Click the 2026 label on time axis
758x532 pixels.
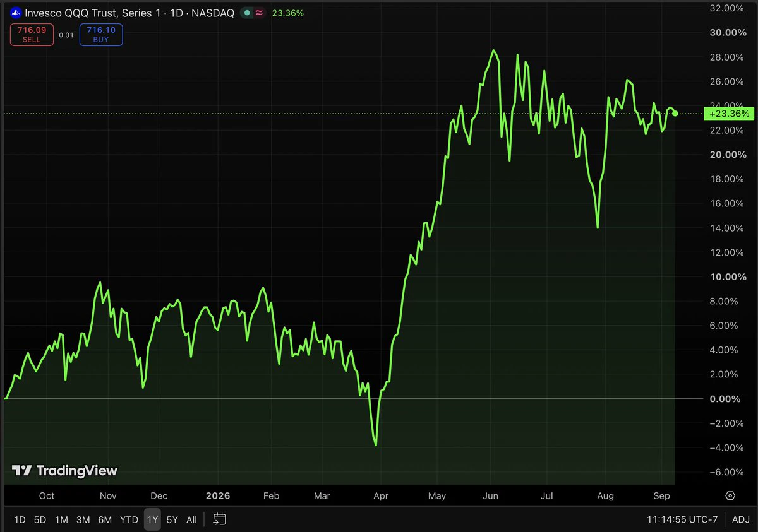click(x=217, y=495)
